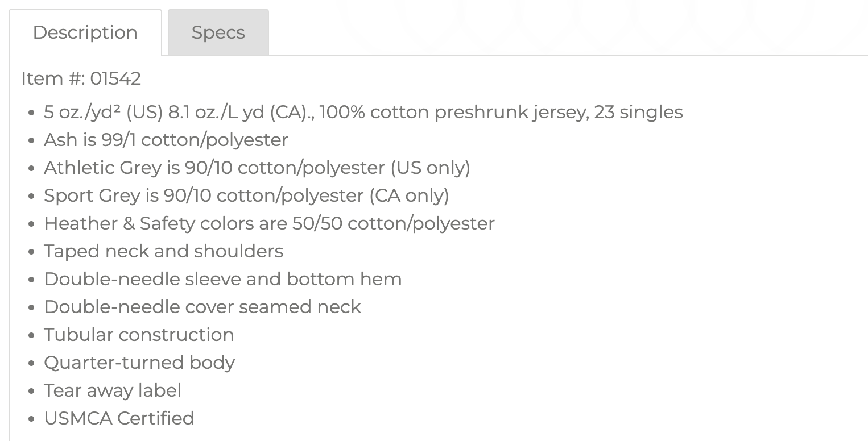Switch to the Specs tab
This screenshot has width=868, height=441.
218,32
